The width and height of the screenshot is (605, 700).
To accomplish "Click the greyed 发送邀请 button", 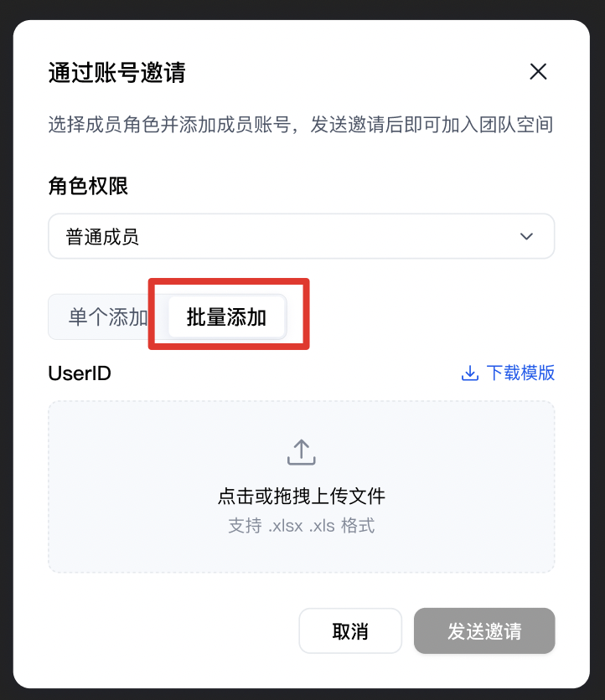I will 484,631.
